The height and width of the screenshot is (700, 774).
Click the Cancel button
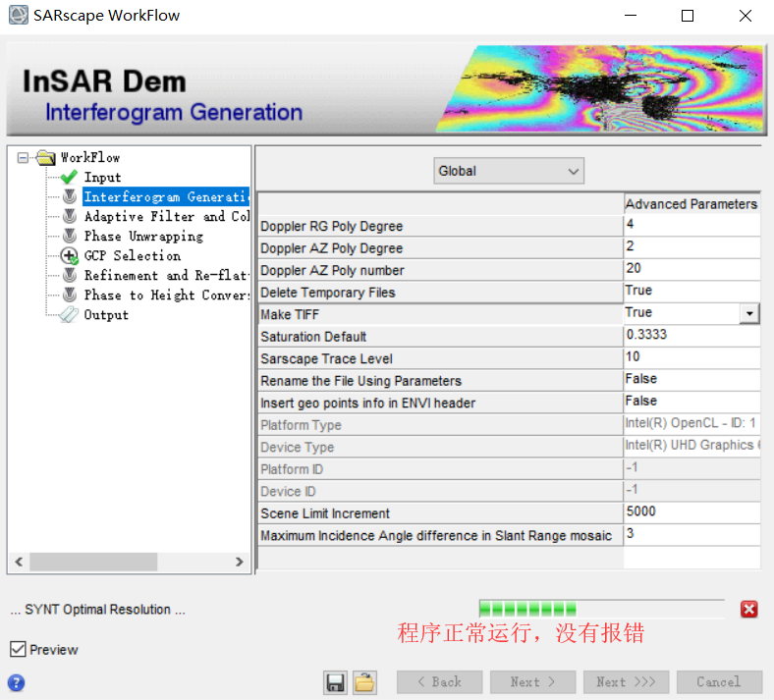(x=719, y=681)
